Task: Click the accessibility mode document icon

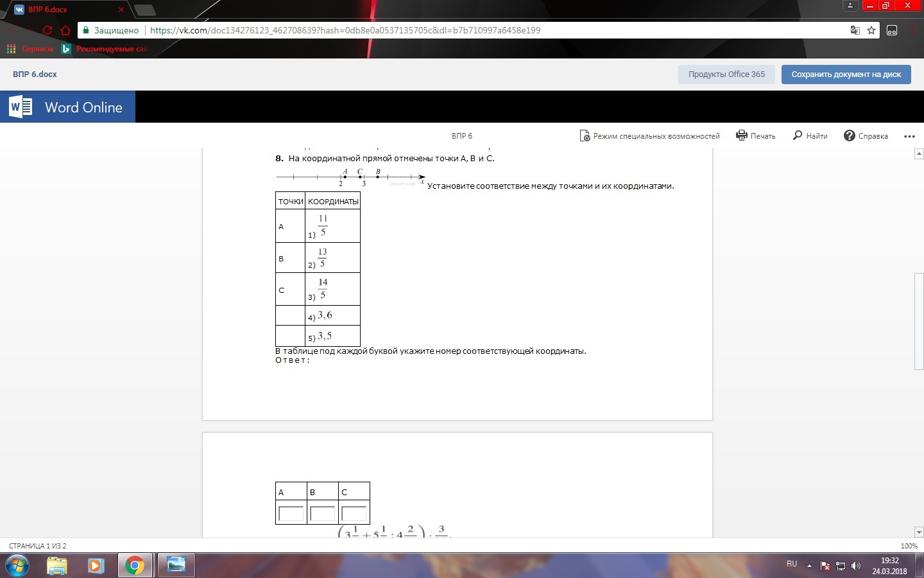Action: pyautogui.click(x=585, y=136)
